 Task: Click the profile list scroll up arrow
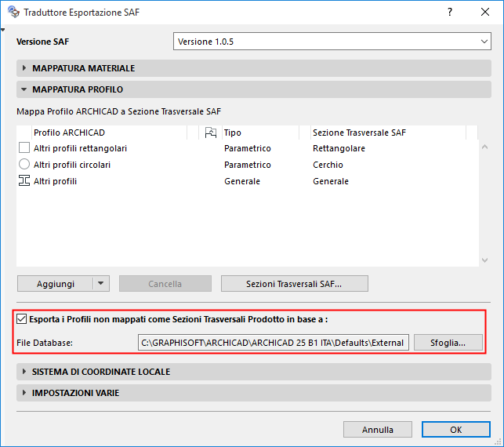click(x=485, y=147)
